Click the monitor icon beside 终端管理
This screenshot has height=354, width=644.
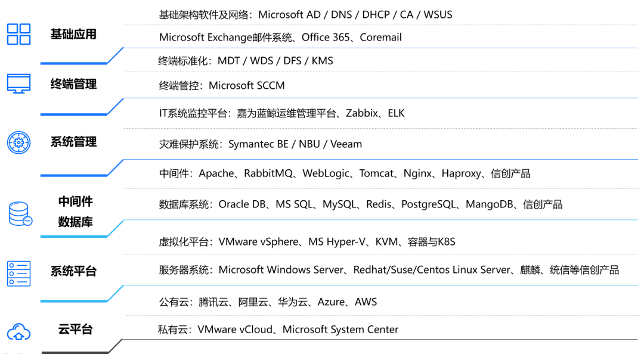pos(19,84)
